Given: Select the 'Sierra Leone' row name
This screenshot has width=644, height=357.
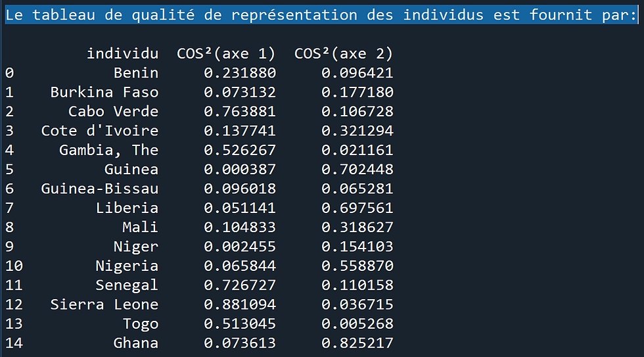Looking at the screenshot, I should pyautogui.click(x=104, y=304).
